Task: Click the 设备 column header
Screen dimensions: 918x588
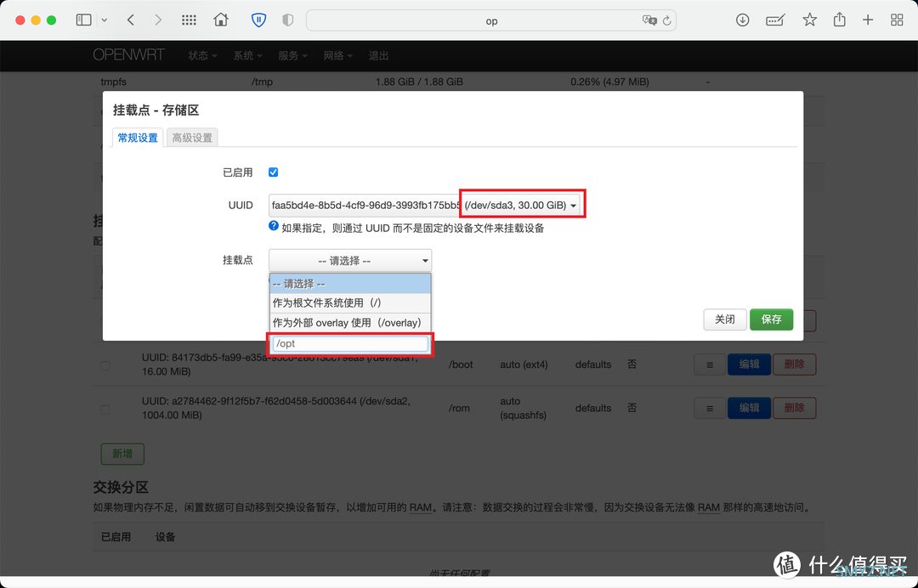Action: (x=165, y=536)
